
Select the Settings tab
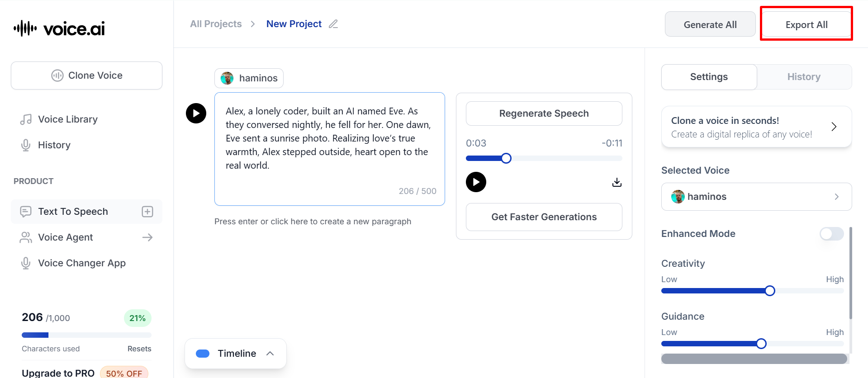709,77
